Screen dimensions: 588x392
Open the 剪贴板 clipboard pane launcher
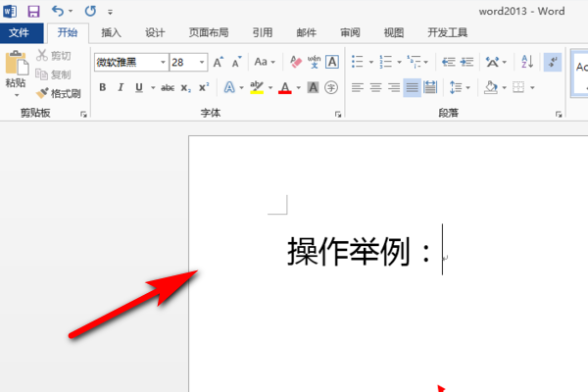83,114
